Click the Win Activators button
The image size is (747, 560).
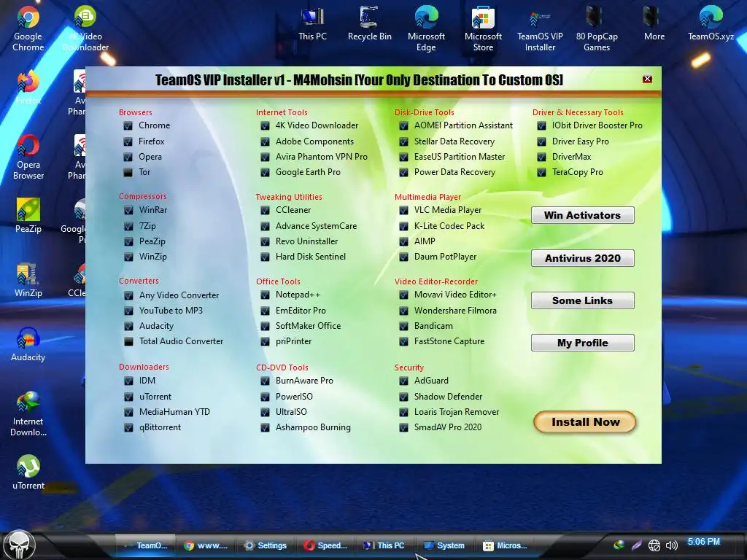(x=582, y=215)
